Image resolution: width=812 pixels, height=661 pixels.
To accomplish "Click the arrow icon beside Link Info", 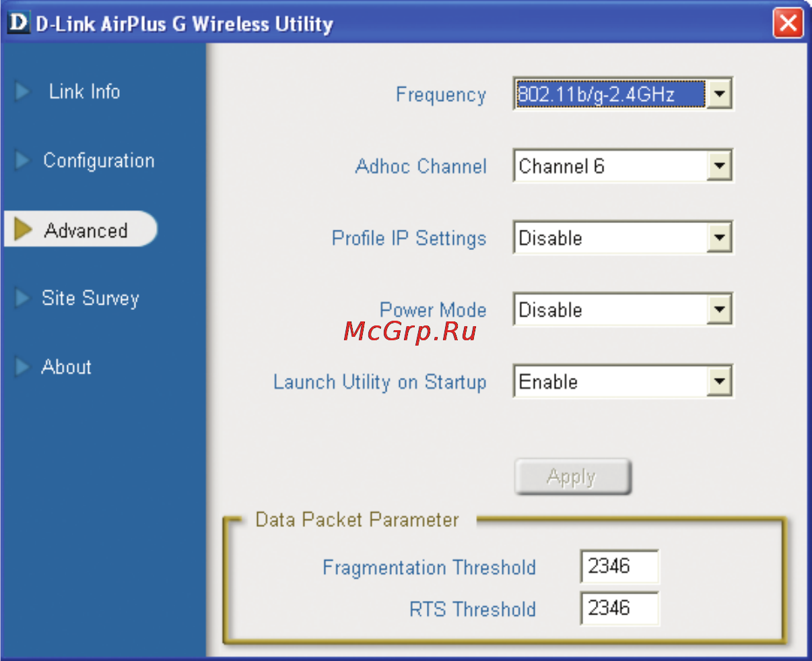I will pyautogui.click(x=22, y=91).
